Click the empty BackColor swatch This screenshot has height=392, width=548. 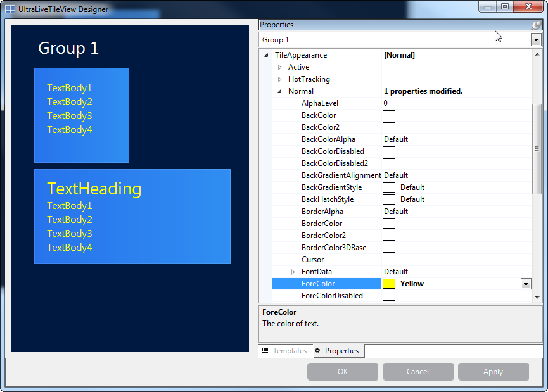pyautogui.click(x=389, y=115)
